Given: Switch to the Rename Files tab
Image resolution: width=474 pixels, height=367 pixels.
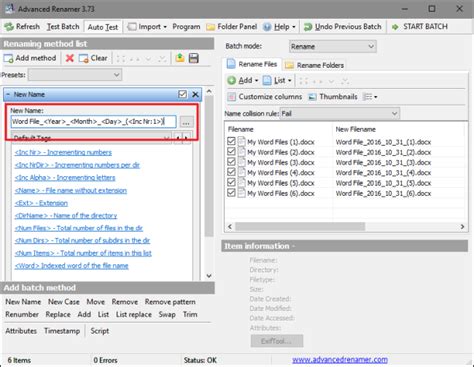Looking at the screenshot, I should 252,64.
